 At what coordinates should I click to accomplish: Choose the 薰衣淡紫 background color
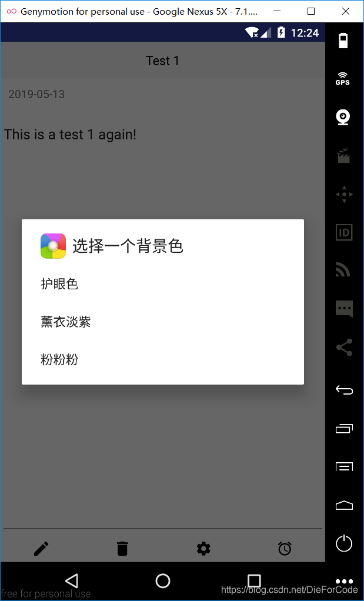coord(163,322)
